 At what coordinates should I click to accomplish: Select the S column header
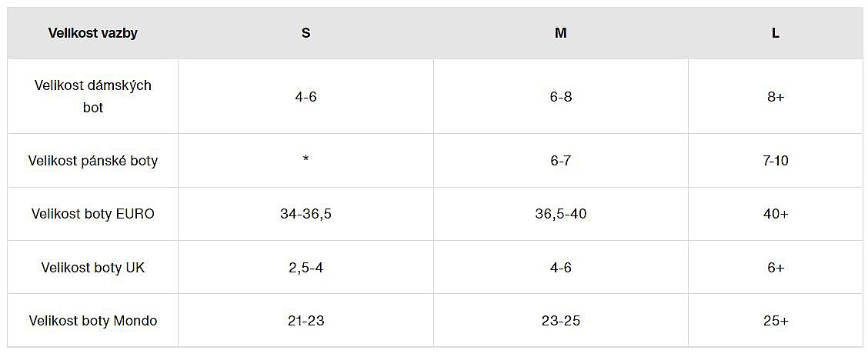coord(305,33)
